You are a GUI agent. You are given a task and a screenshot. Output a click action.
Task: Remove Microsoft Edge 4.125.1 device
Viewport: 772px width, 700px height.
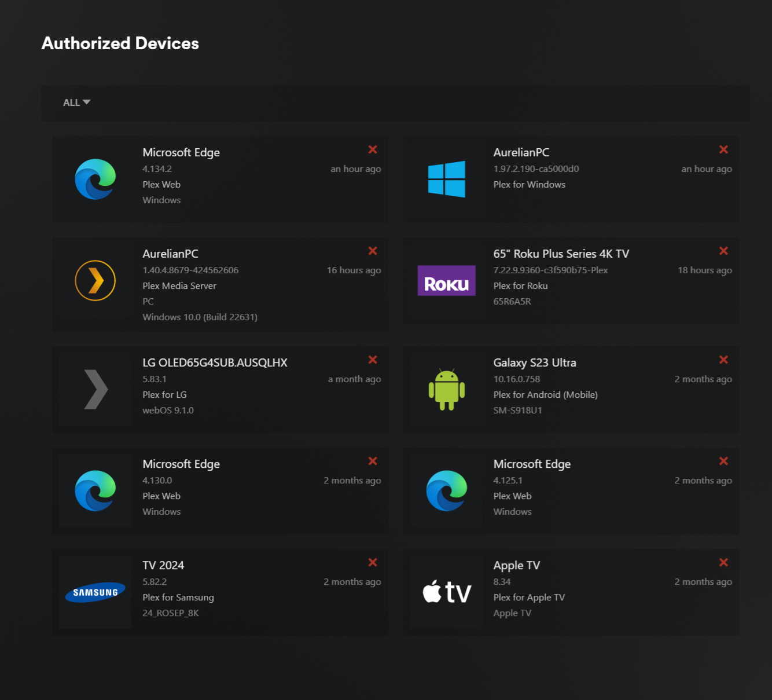723,461
